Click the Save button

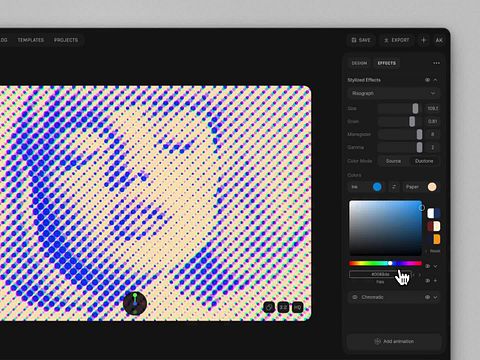tap(361, 40)
